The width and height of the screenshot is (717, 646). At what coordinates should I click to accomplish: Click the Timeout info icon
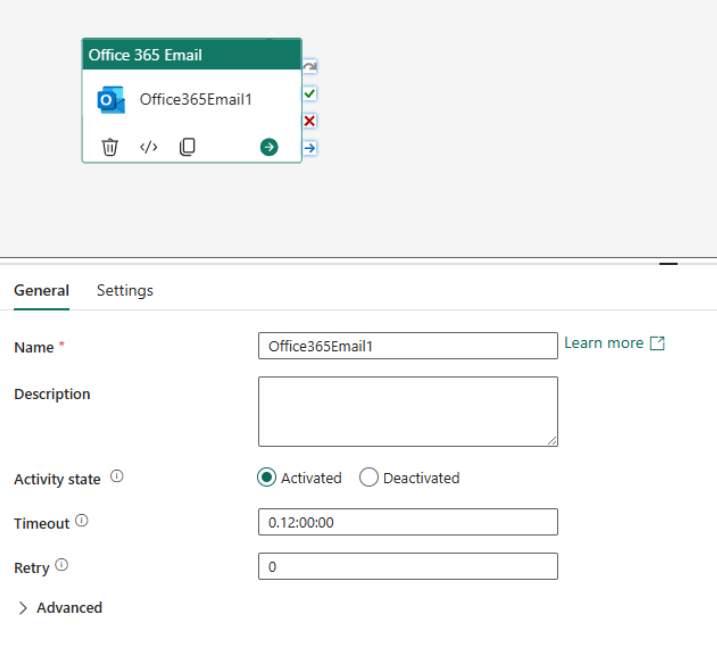click(82, 521)
